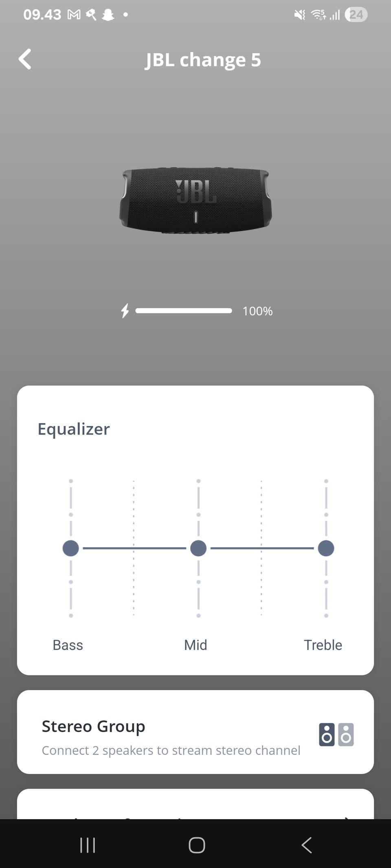Tap the phone battery level indicator
The height and width of the screenshot is (868, 391).
[x=356, y=15]
